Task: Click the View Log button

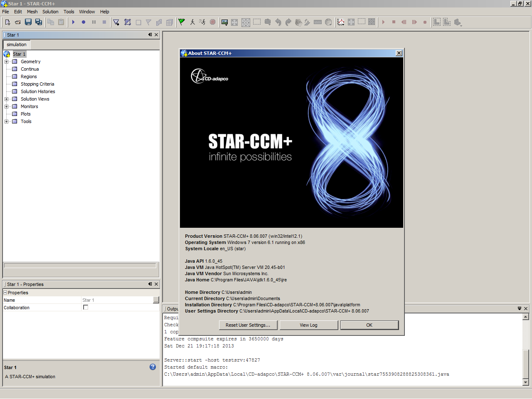Action: (308, 325)
